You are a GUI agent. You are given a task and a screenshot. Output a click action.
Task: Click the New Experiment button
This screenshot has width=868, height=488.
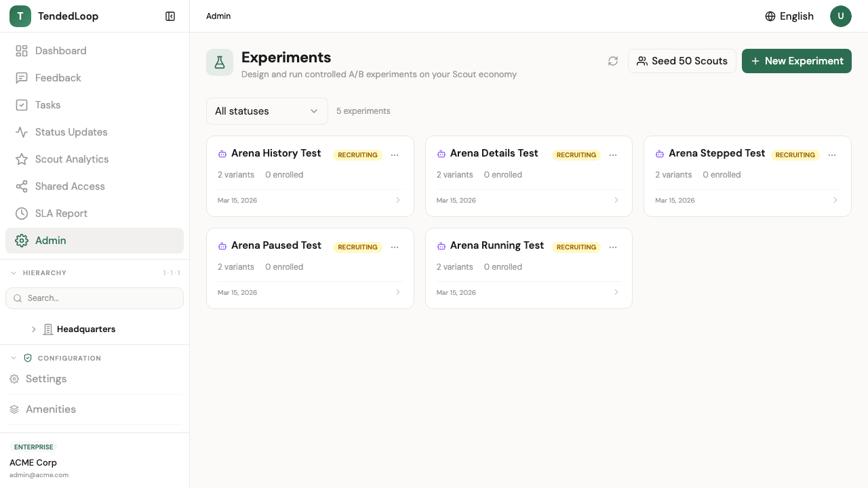[796, 61]
